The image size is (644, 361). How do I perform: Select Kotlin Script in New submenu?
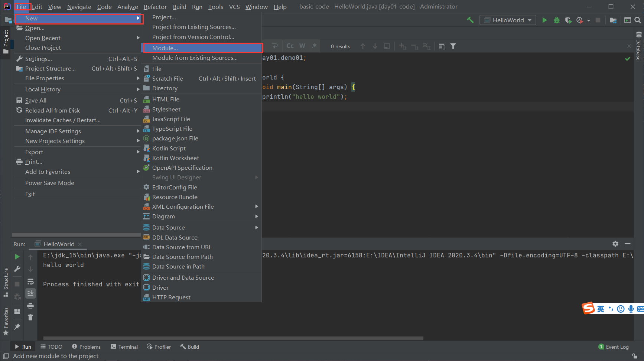(201, 148)
